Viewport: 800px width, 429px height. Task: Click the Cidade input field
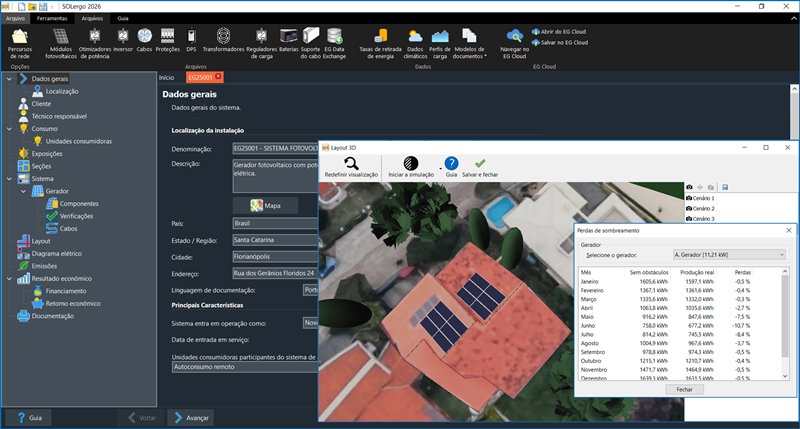pyautogui.click(x=274, y=257)
